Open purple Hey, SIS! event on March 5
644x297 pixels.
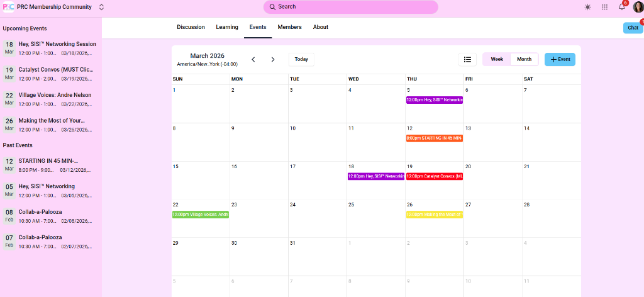pos(435,100)
